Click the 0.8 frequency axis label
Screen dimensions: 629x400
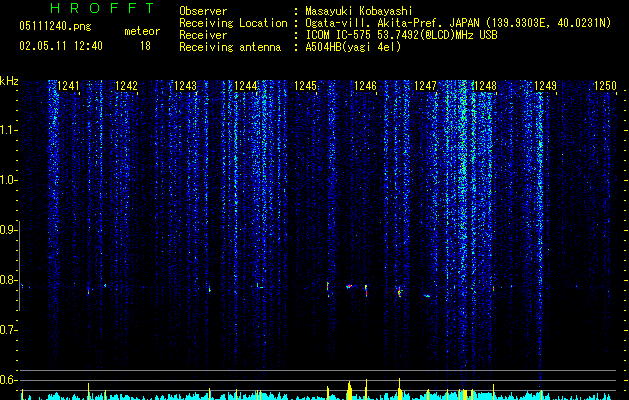[x=8, y=280]
